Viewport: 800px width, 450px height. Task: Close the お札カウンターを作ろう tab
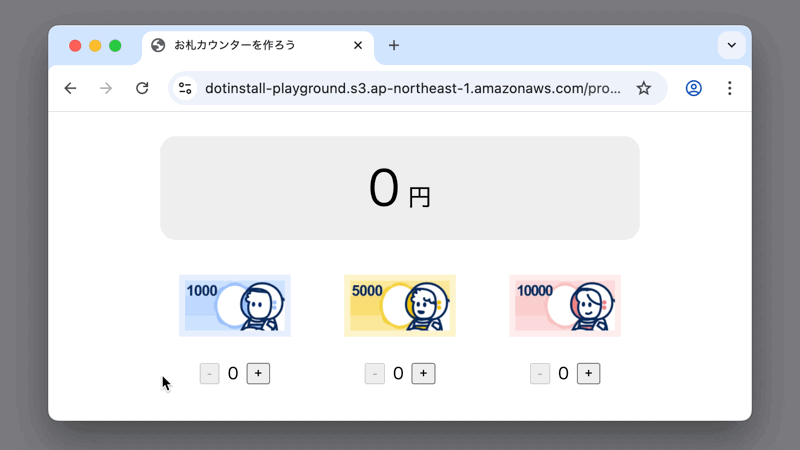pos(358,45)
